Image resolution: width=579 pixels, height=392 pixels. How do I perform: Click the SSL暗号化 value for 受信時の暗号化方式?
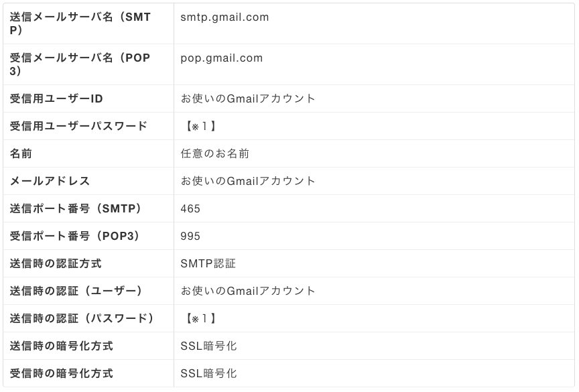[x=208, y=373]
